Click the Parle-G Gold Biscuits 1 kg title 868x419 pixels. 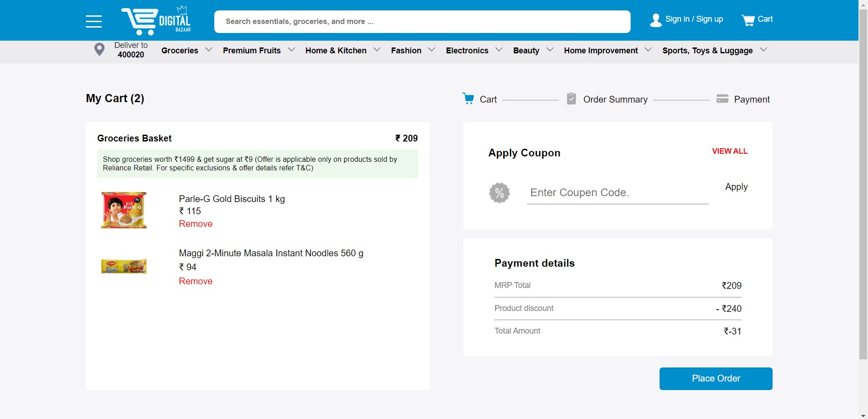click(x=232, y=199)
